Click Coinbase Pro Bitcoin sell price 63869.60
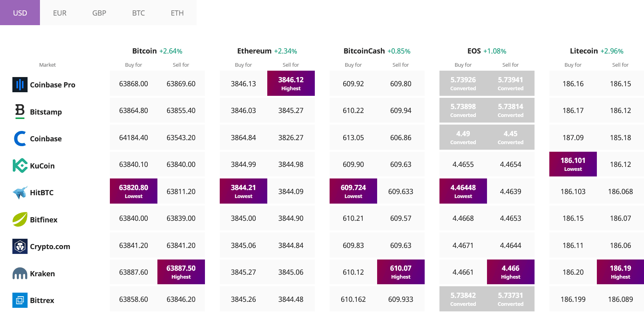 [x=181, y=83]
